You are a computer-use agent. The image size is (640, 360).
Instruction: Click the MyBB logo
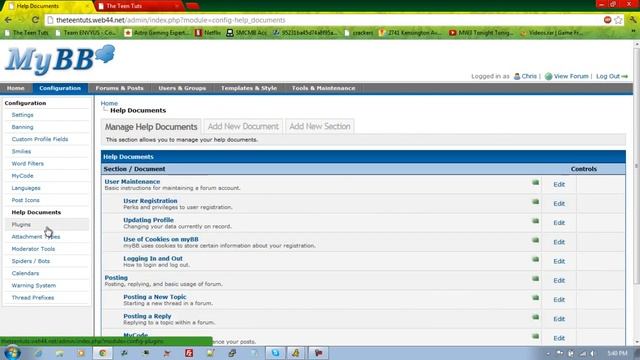60,60
